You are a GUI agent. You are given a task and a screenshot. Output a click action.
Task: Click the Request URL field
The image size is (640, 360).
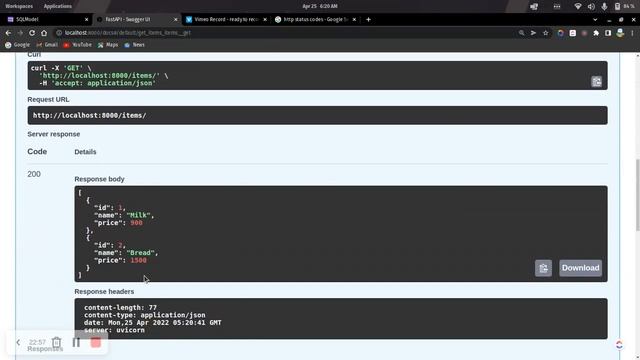317,116
